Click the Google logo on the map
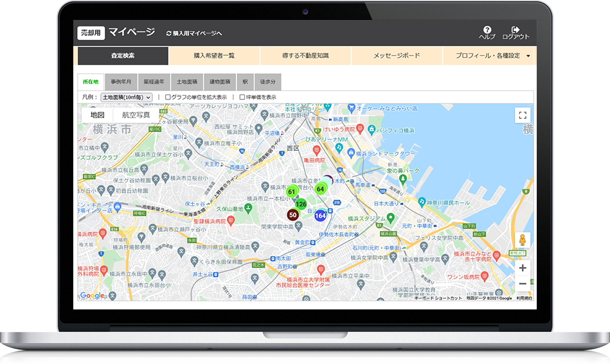This screenshot has width=610, height=364. (x=92, y=295)
